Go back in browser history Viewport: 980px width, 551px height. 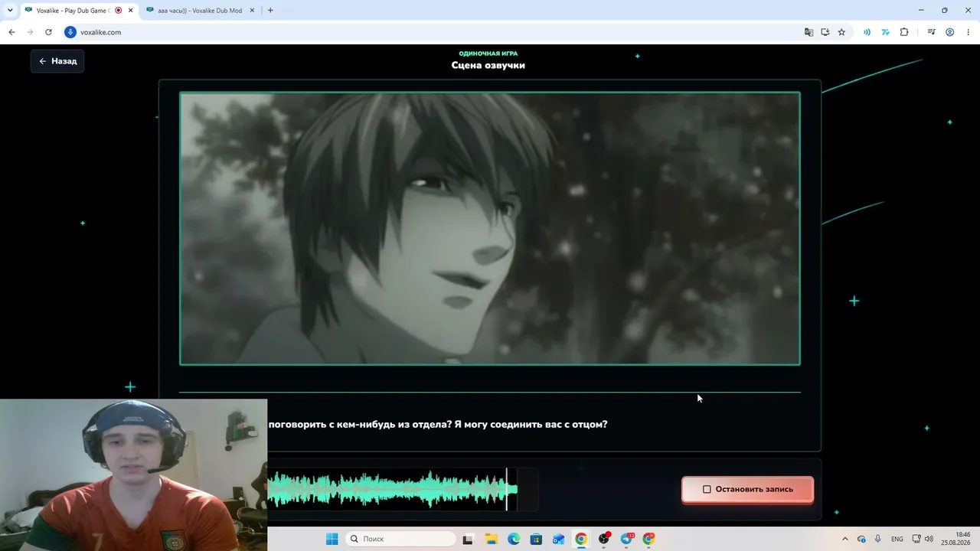click(x=11, y=32)
